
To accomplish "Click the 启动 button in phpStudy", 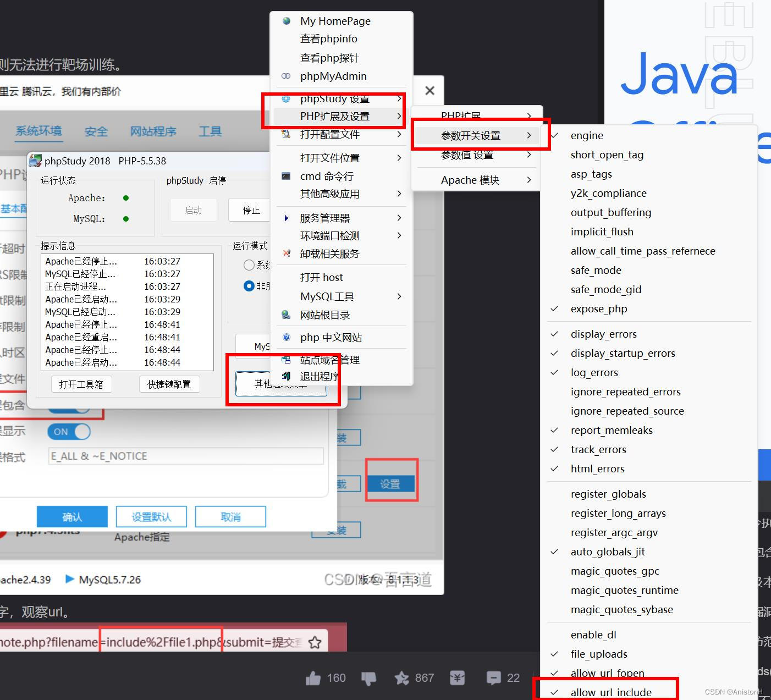I will click(x=193, y=210).
